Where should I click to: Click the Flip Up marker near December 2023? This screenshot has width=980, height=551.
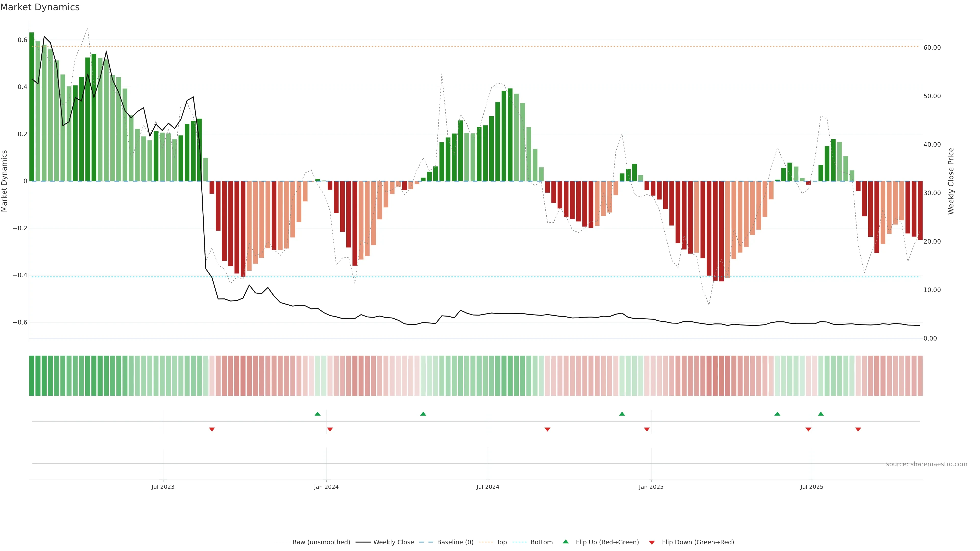pos(318,414)
